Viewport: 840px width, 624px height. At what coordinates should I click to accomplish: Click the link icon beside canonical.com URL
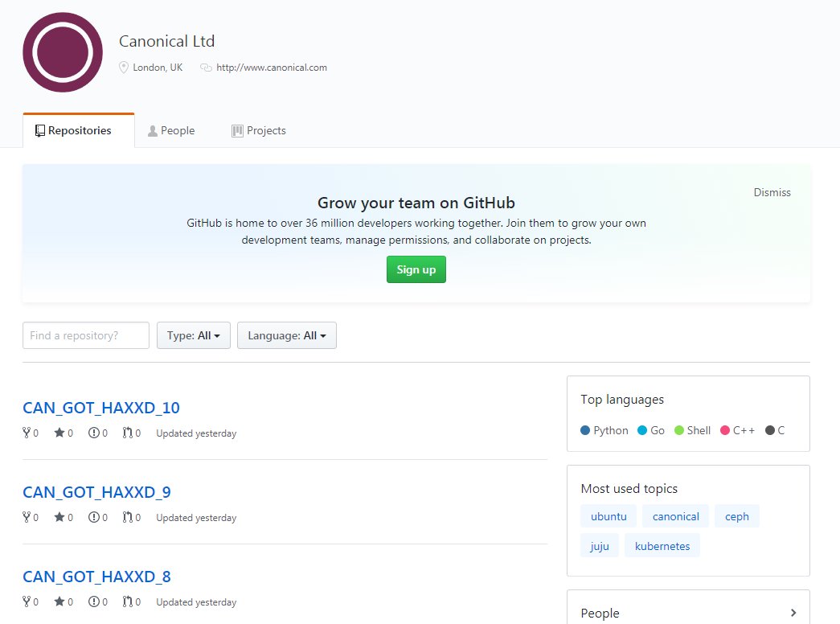pyautogui.click(x=206, y=68)
